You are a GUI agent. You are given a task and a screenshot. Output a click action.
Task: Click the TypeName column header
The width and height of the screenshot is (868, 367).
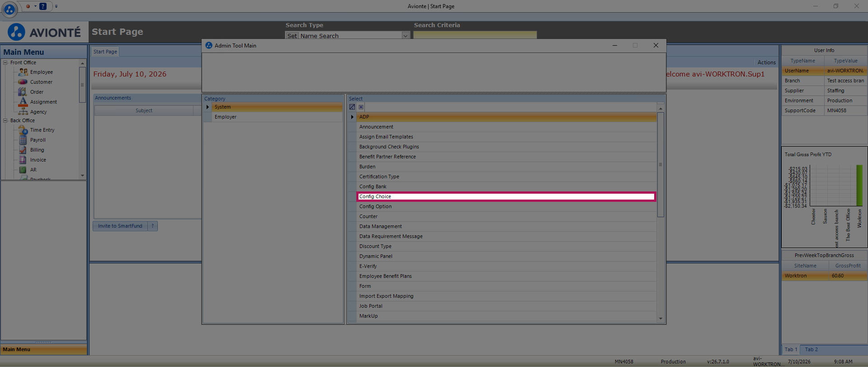tap(803, 61)
